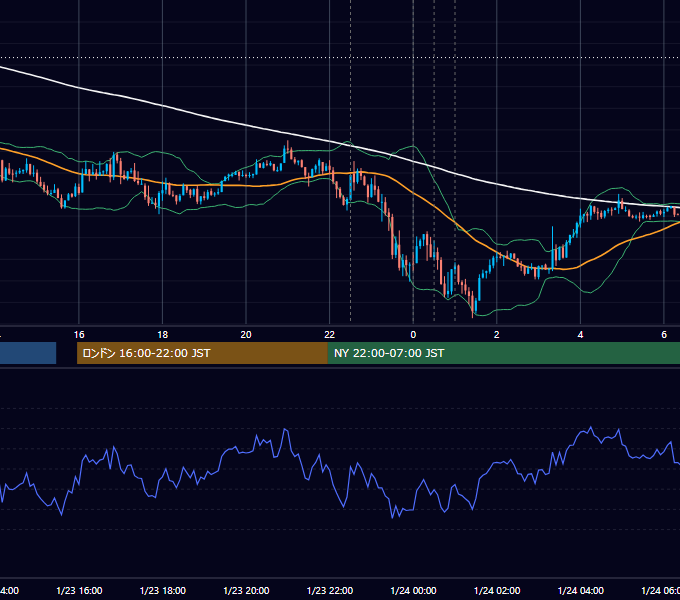Click the NY 22:00-07:00 JST session bar

coord(503,353)
